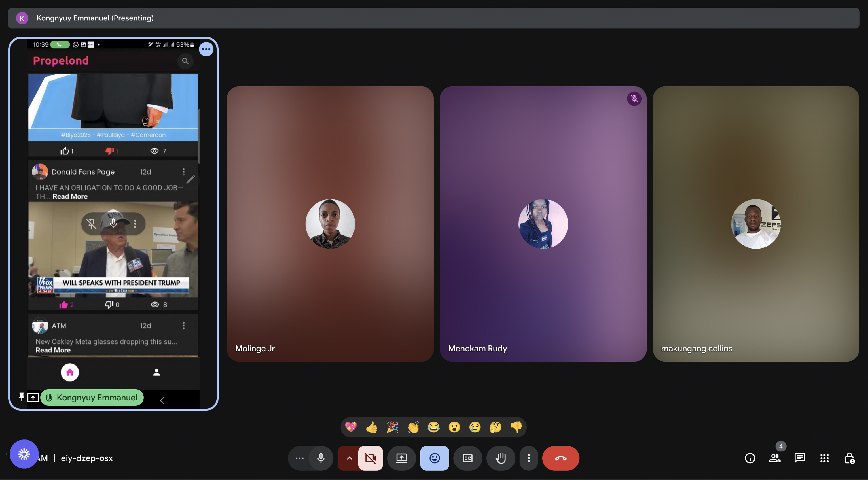Close the emoji reactions picker
This screenshot has height=480, width=868.
coord(434,458)
